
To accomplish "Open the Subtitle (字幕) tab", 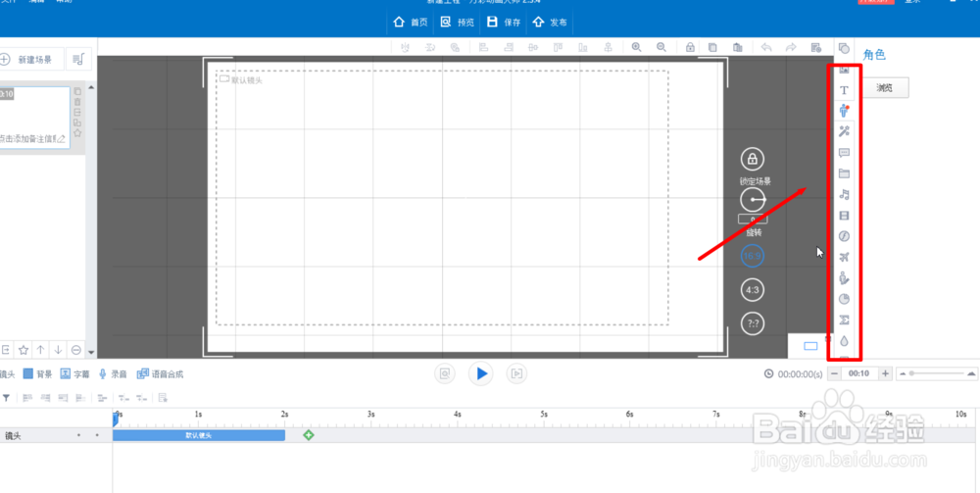I will 75,373.
